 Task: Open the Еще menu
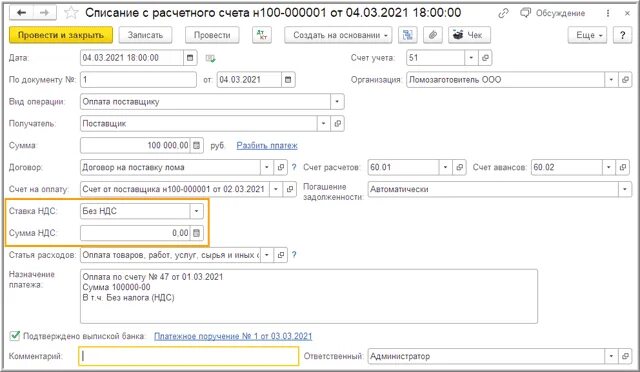pos(587,35)
